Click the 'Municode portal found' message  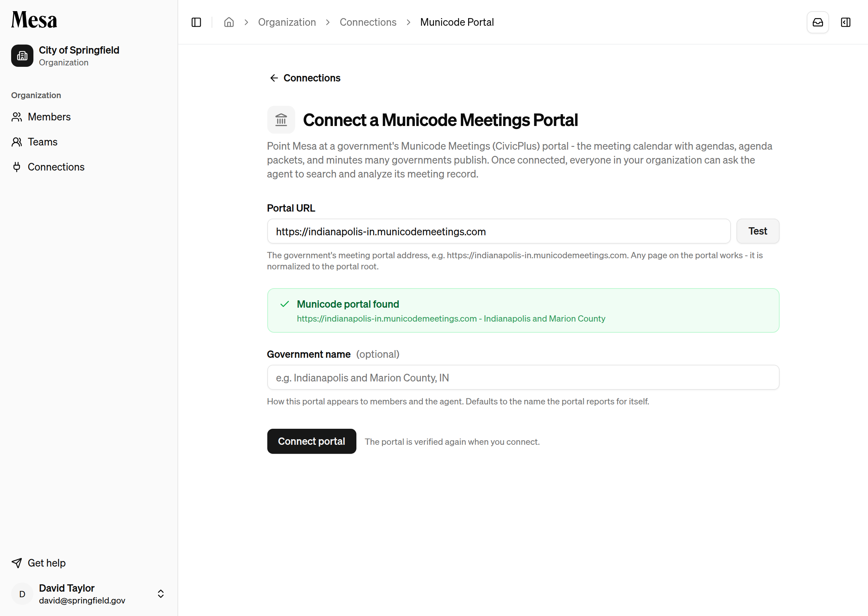(x=348, y=304)
